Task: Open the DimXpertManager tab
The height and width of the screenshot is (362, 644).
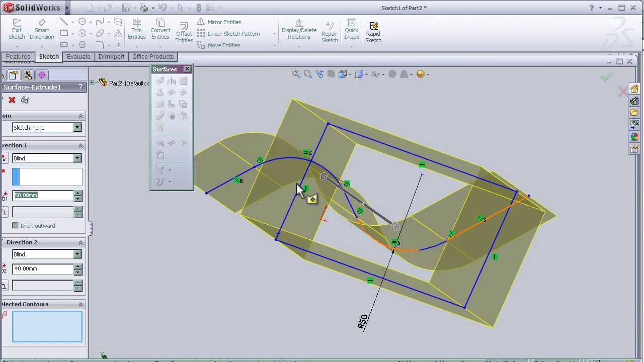Action: coord(42,75)
